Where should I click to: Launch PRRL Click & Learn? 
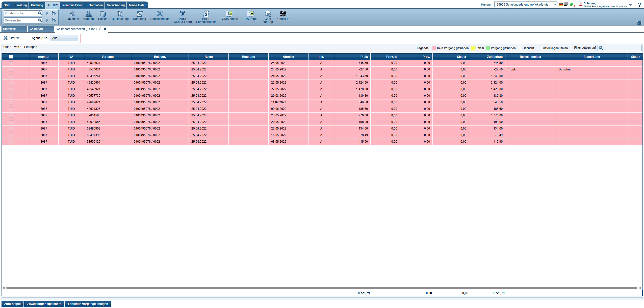point(183,17)
